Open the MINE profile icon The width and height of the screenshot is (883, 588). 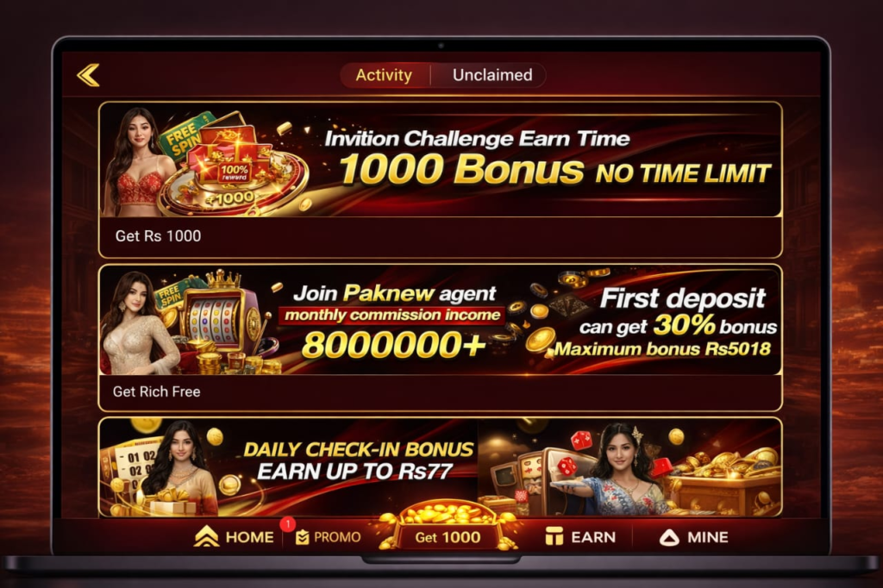coord(669,537)
